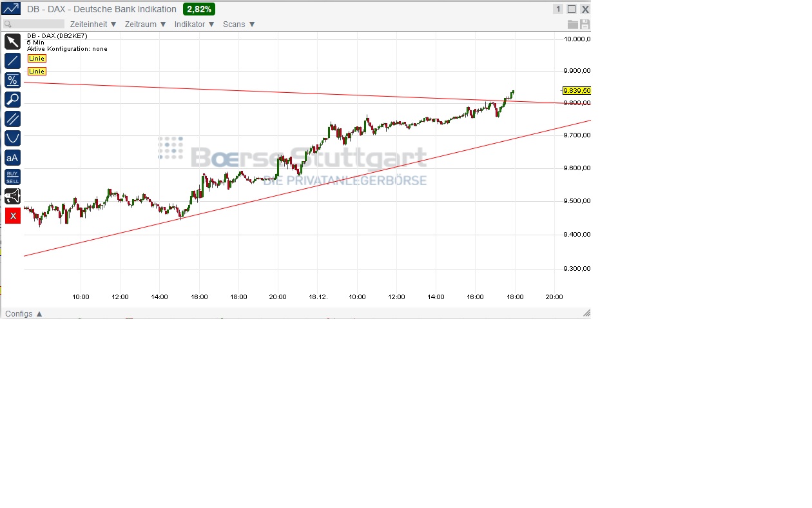Select the arrow pointer tool
The height and width of the screenshot is (508, 812).
pyautogui.click(x=12, y=42)
